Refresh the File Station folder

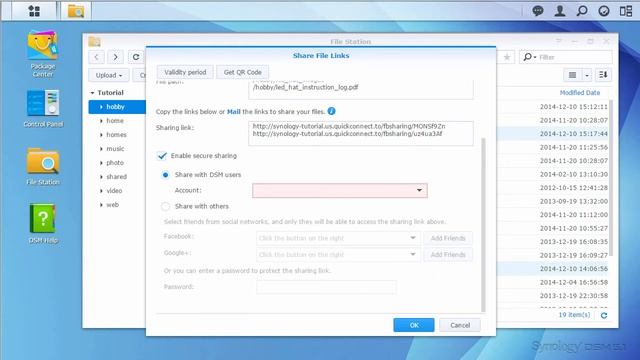136,57
